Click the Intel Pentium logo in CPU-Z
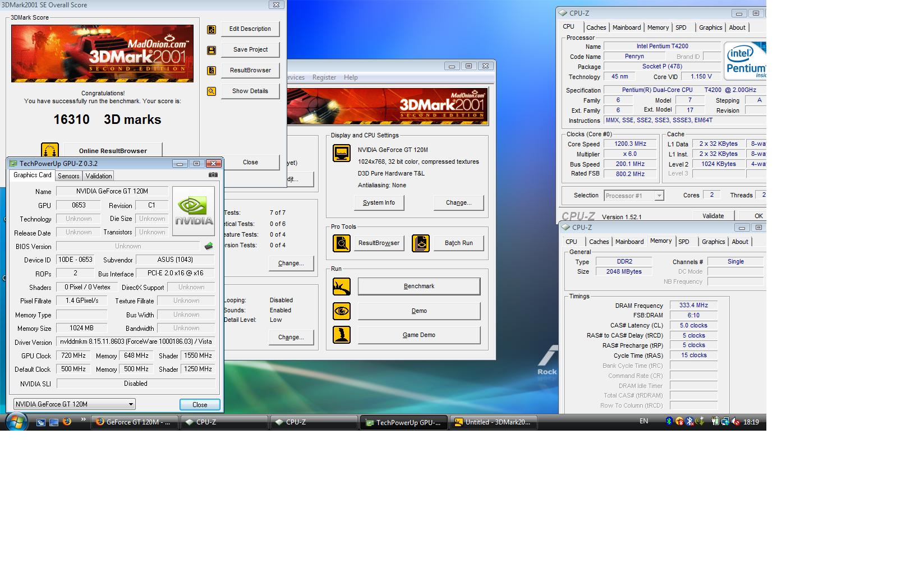This screenshot has height=577, width=924. [745, 61]
